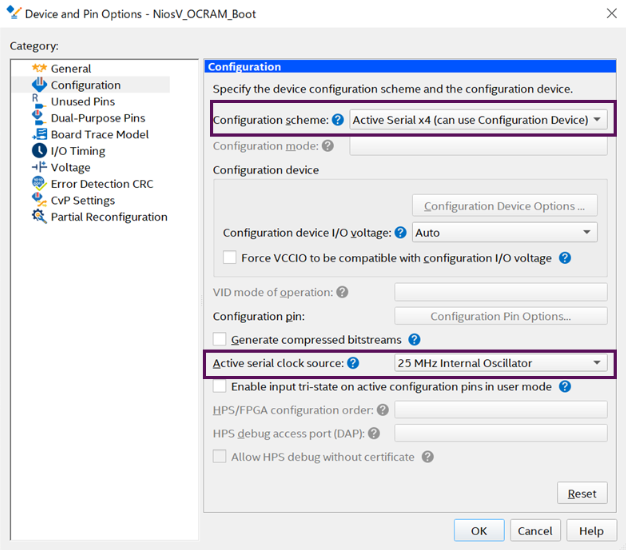The width and height of the screenshot is (626, 550).
Task: Click help icon beside Configuration device I/O voltage
Action: (x=400, y=233)
